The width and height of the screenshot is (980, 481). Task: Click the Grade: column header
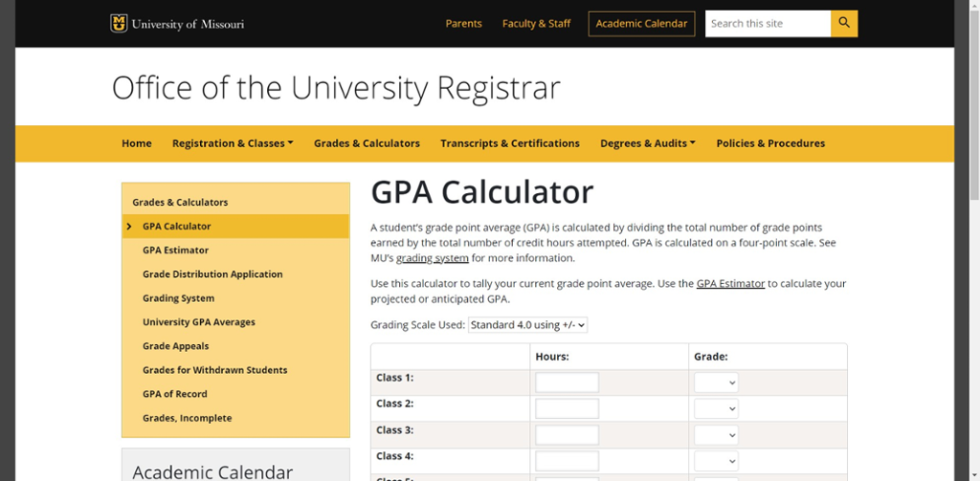tap(711, 357)
